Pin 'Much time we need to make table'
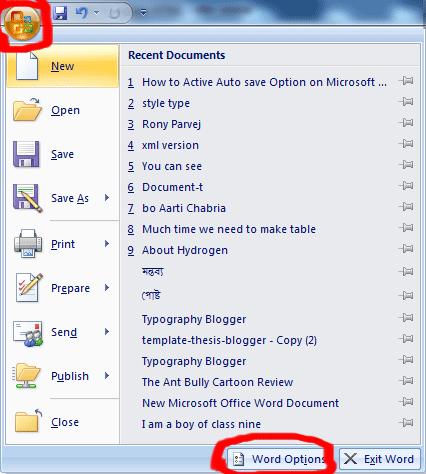 [406, 228]
